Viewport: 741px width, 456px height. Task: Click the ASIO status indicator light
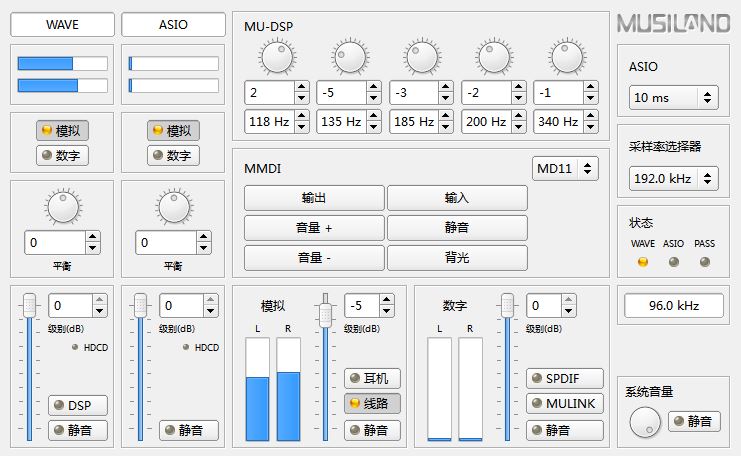click(674, 262)
